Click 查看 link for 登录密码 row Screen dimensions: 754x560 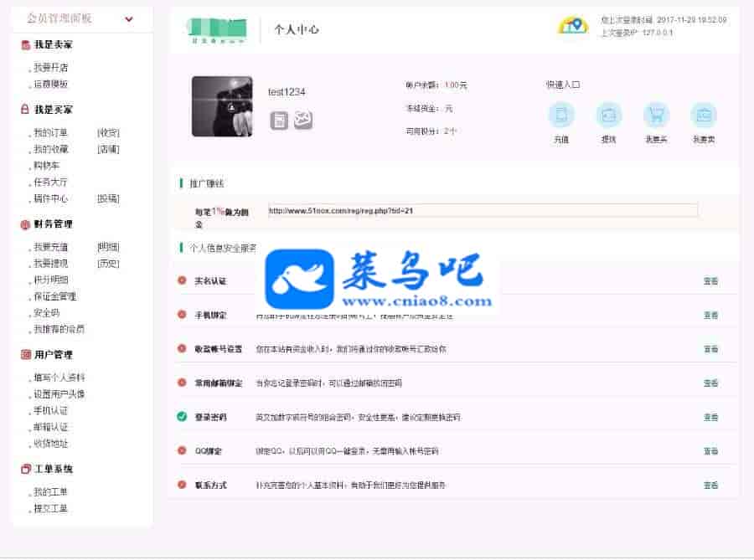pyautogui.click(x=710, y=417)
